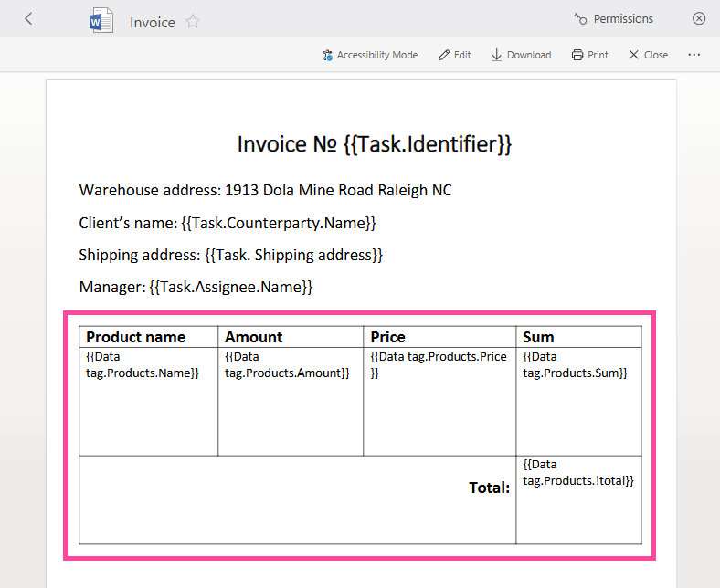The height and width of the screenshot is (588, 720).
Task: Click the Task.Assignee.Name manager placeholder
Action: (231, 287)
